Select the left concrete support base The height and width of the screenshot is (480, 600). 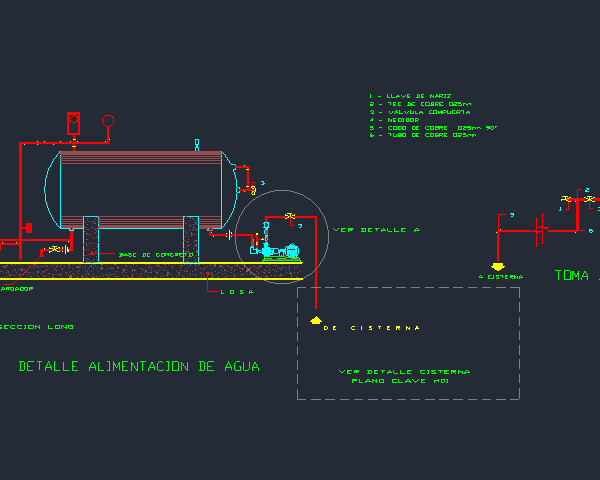pos(91,239)
